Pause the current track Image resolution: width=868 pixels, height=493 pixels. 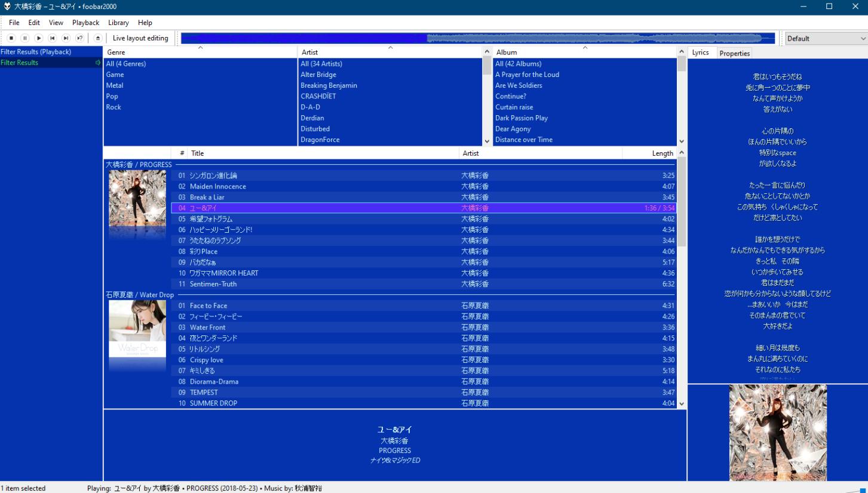(25, 38)
